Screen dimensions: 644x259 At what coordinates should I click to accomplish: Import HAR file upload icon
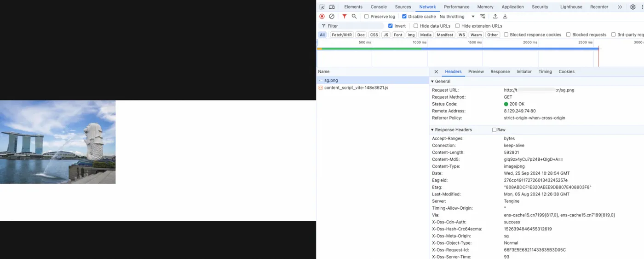pos(495,17)
